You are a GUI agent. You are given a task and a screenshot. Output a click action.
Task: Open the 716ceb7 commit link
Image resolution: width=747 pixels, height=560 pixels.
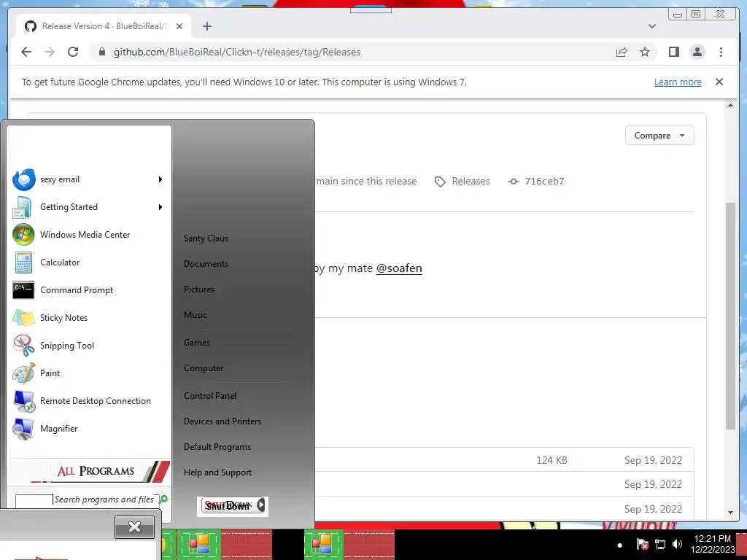pyautogui.click(x=536, y=182)
